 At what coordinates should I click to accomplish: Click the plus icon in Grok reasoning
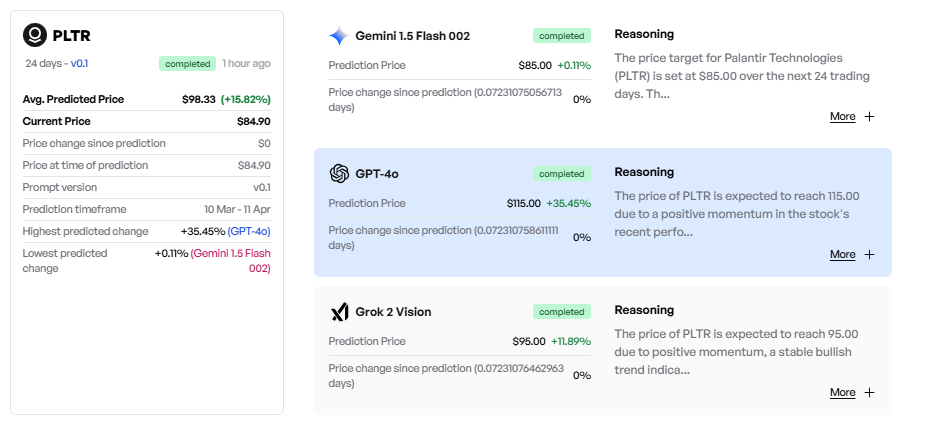tap(869, 393)
